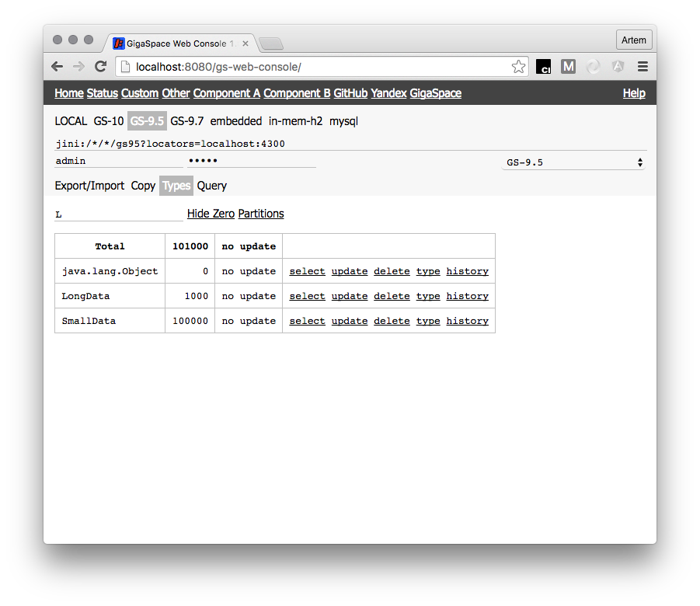Click the Angular shield extension icon
Screen dimensions: 700x606
coord(618,67)
